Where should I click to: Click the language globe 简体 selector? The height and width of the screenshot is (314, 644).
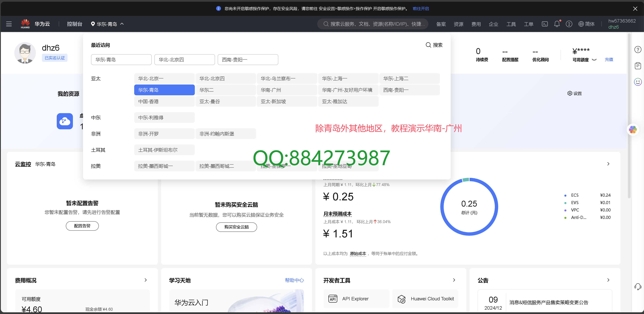[x=586, y=24]
